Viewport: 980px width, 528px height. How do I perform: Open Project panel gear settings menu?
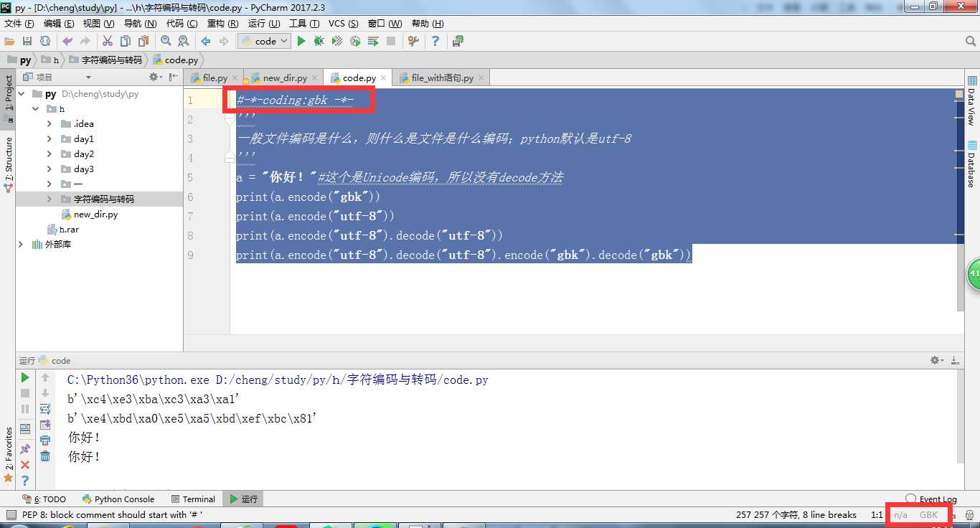click(x=155, y=77)
